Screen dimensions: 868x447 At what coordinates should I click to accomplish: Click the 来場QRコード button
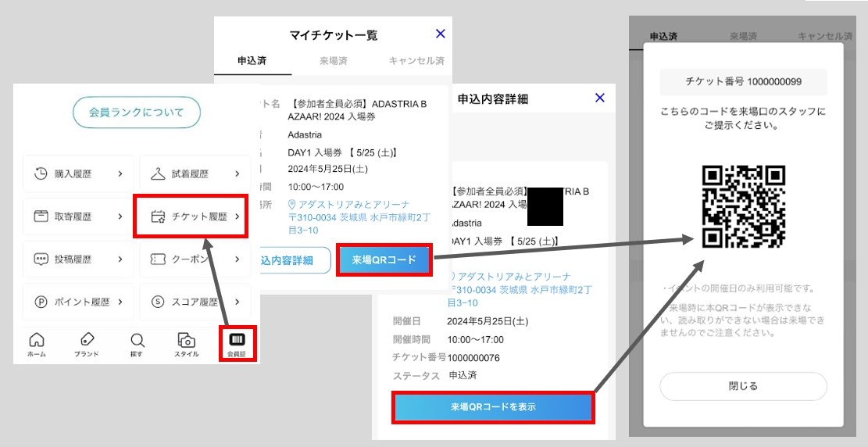384,259
